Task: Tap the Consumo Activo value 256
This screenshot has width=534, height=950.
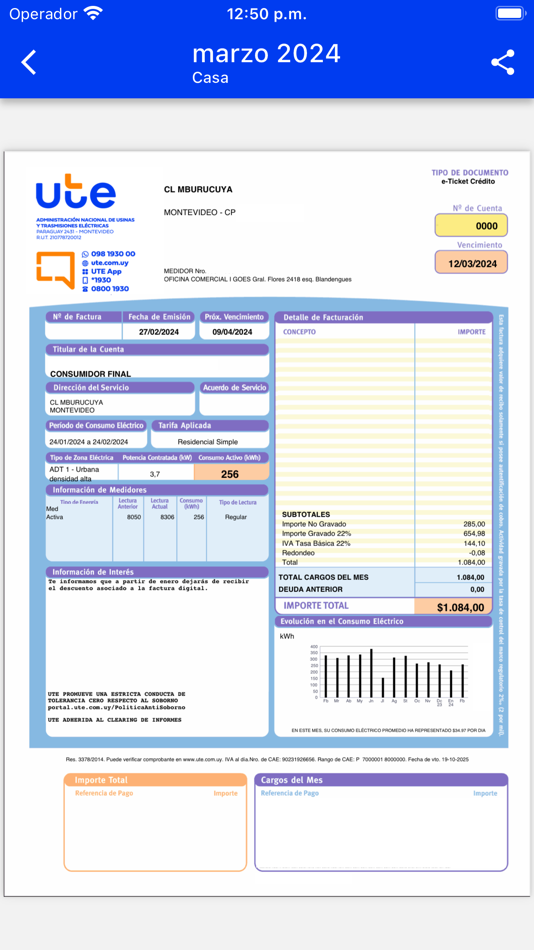Action: (x=230, y=474)
